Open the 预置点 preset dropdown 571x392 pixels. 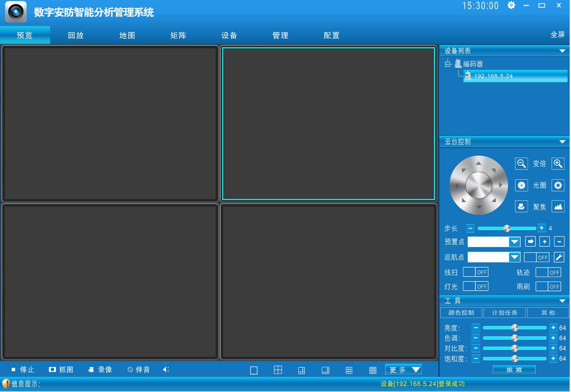click(515, 242)
